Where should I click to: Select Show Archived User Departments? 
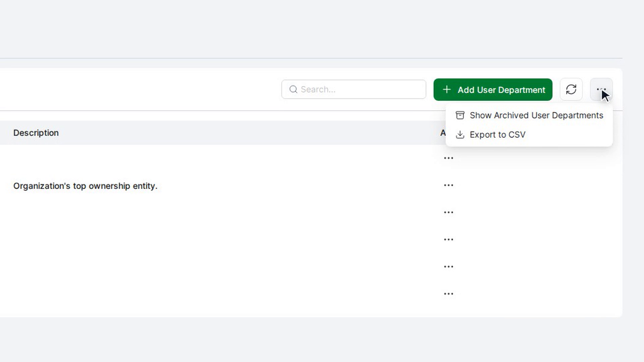tap(529, 115)
